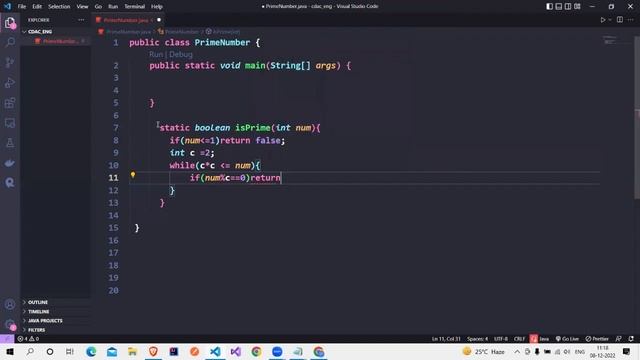Image resolution: width=640 pixels, height=360 pixels.
Task: Click Ln 11, Col 31 in status bar
Action: (x=446, y=339)
